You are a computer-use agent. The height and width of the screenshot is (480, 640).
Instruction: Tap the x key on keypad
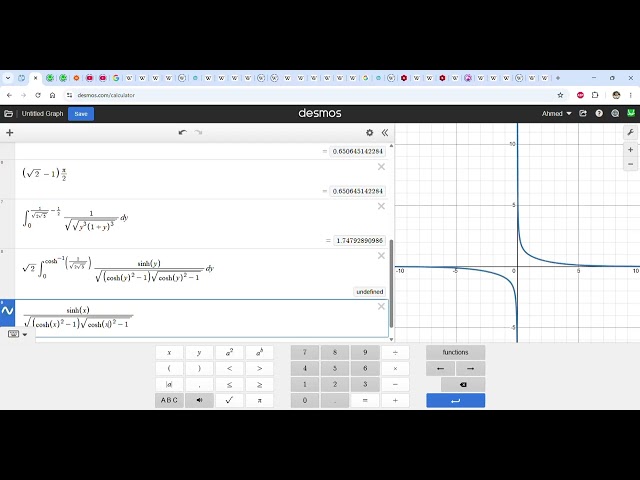pos(169,353)
